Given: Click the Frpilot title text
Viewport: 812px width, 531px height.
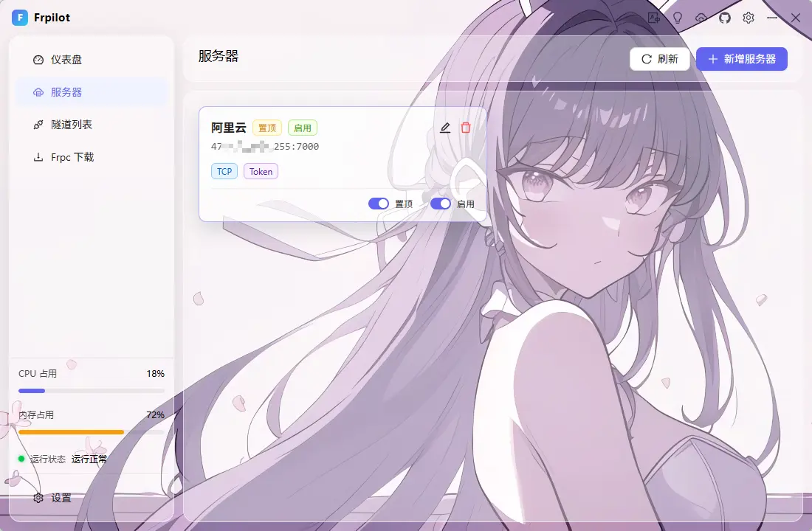Looking at the screenshot, I should 52,18.
